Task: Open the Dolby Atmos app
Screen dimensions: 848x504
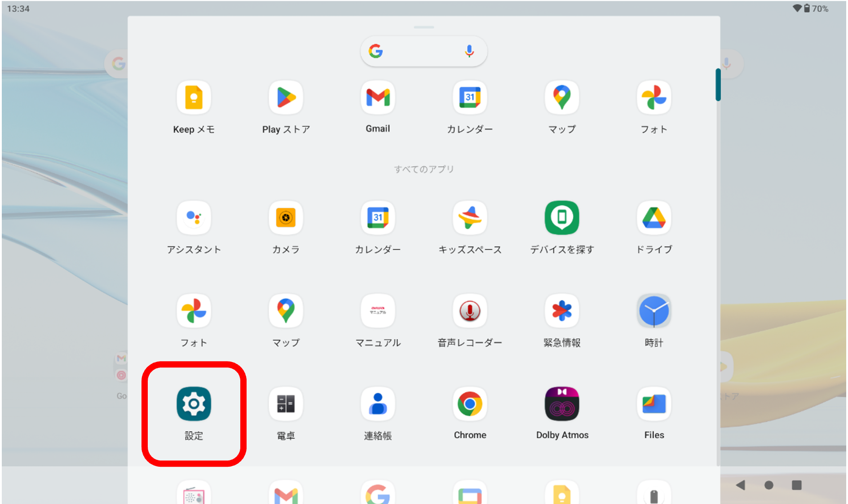Action: (562, 403)
